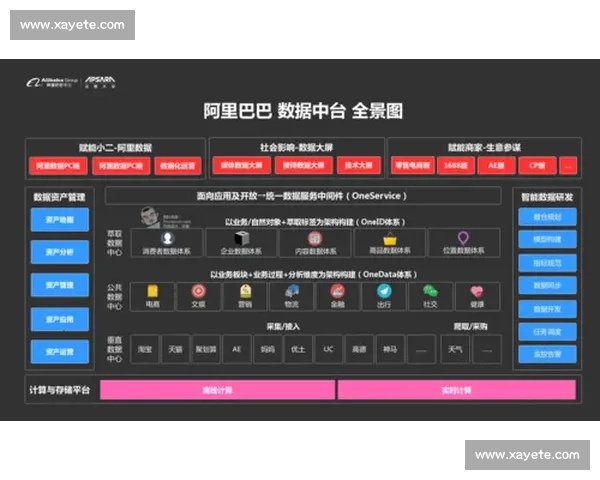Click the 淘宝 source box

click(145, 349)
